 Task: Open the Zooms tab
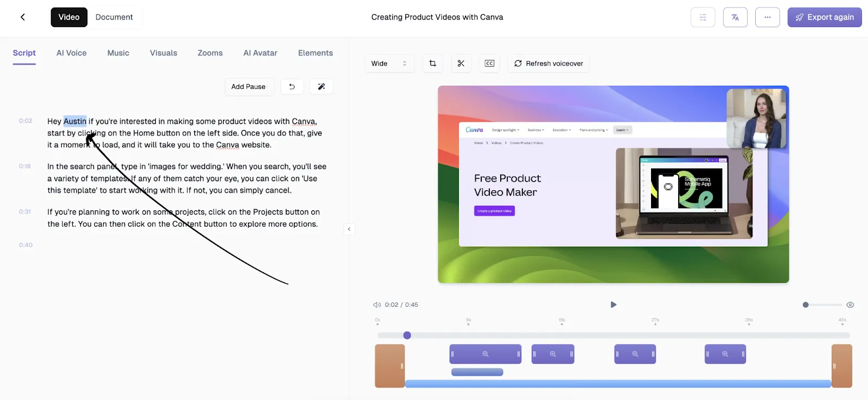point(210,53)
